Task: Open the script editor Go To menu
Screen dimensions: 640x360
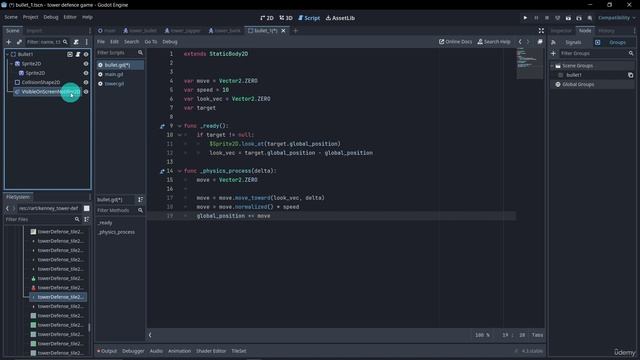Action: pos(151,42)
